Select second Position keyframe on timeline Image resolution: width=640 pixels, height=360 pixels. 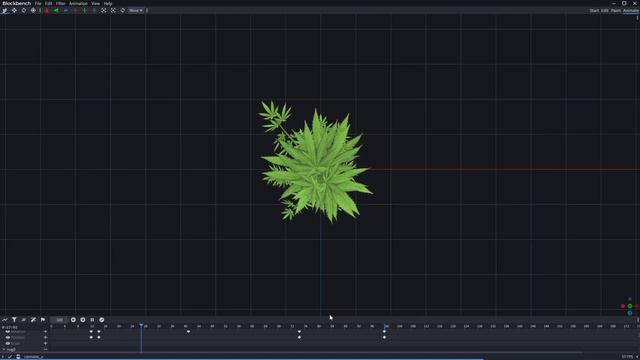click(99, 337)
